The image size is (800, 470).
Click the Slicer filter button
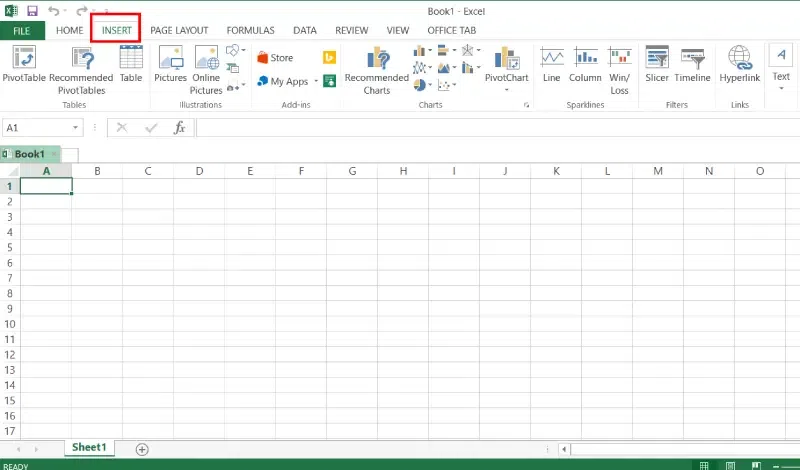tap(657, 64)
